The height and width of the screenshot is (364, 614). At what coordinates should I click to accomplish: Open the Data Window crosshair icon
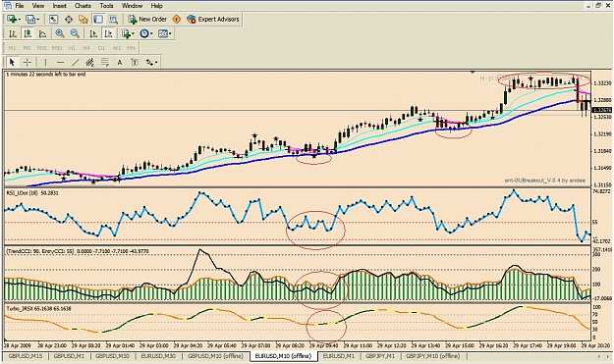coord(68,20)
